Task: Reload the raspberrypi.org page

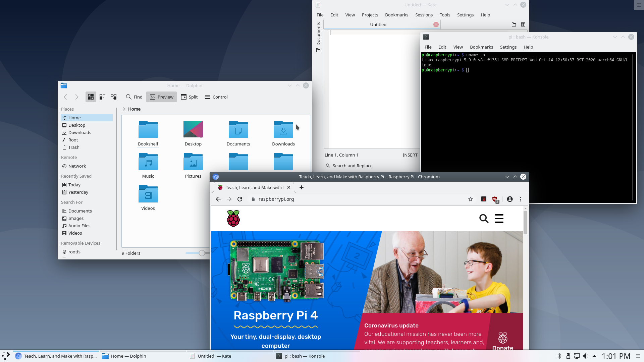Action: tap(240, 199)
